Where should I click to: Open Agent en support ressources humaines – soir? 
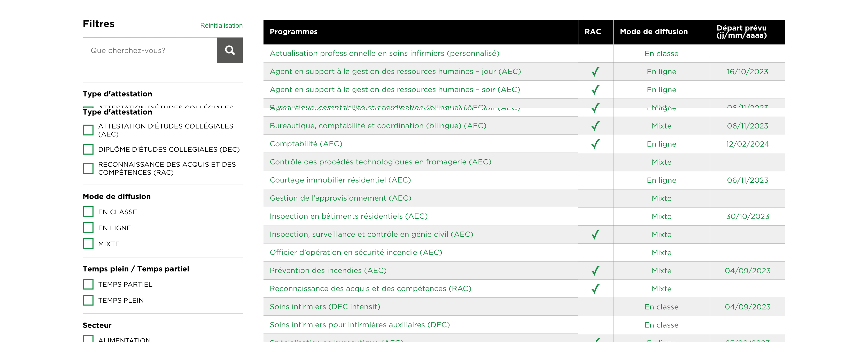tap(395, 89)
